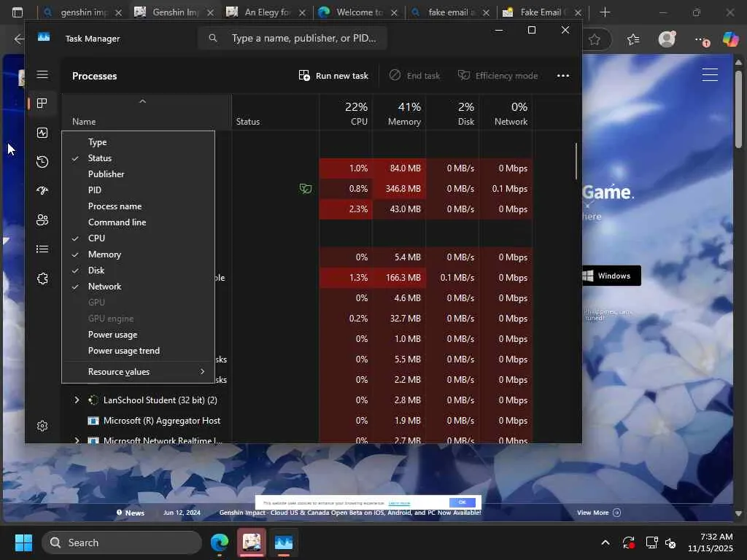Sort by Disk column header
This screenshot has width=747, height=560.
pyautogui.click(x=452, y=113)
